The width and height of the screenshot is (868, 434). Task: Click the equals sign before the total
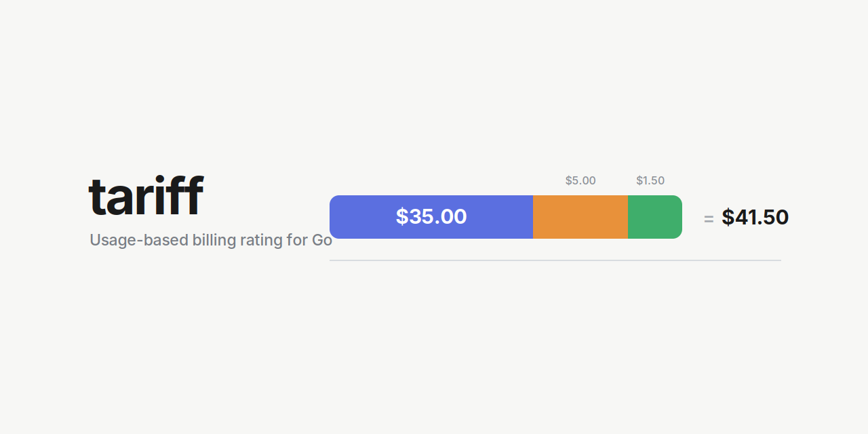coord(709,219)
